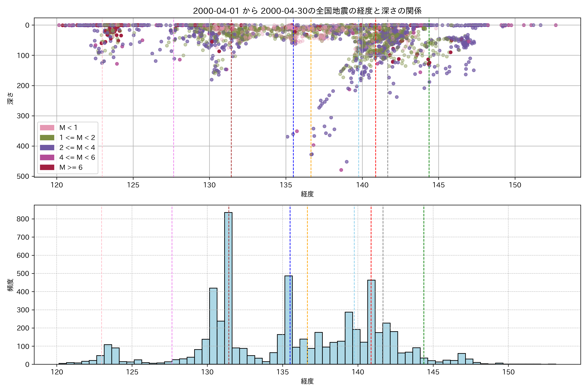Click the green 1 <= M < 2 swatch

[x=47, y=138]
